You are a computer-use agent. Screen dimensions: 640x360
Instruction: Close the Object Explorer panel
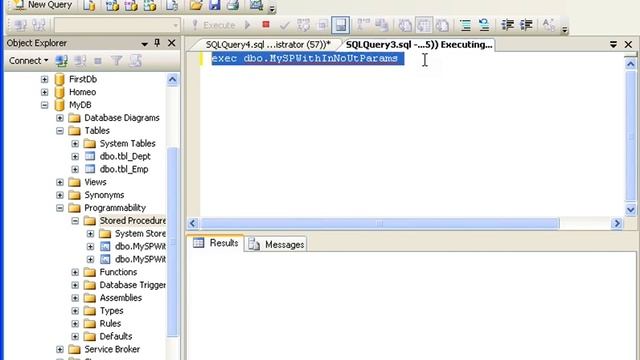(x=172, y=43)
